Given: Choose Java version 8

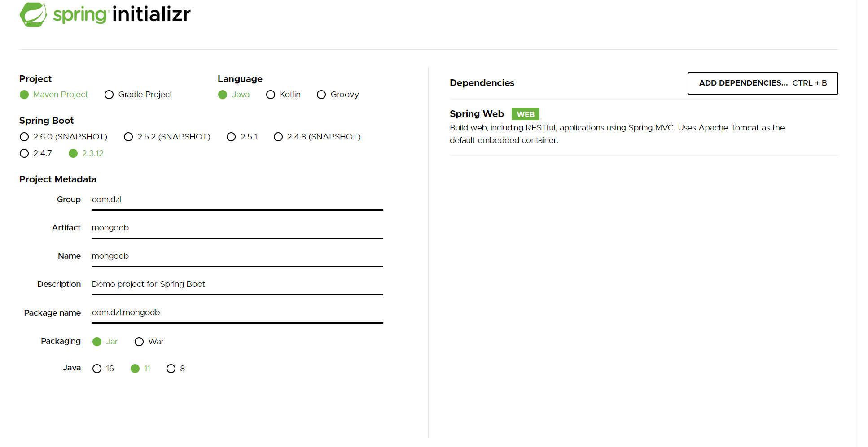Looking at the screenshot, I should (x=175, y=369).
